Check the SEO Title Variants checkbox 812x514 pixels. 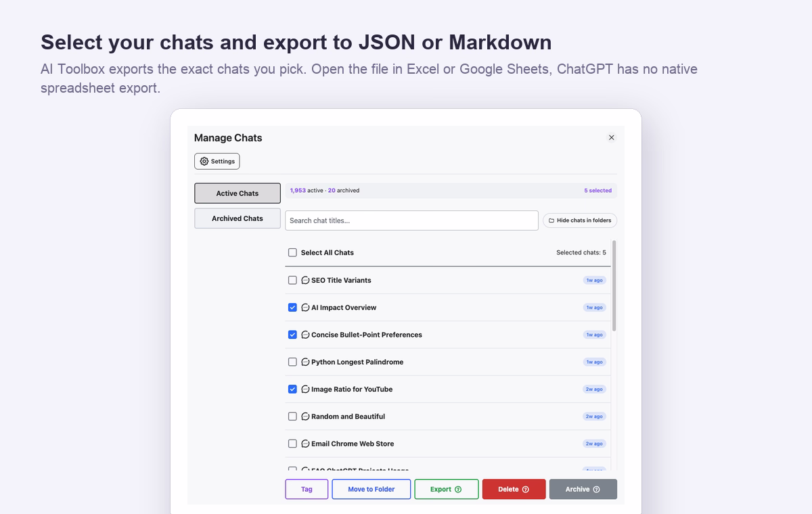(292, 280)
